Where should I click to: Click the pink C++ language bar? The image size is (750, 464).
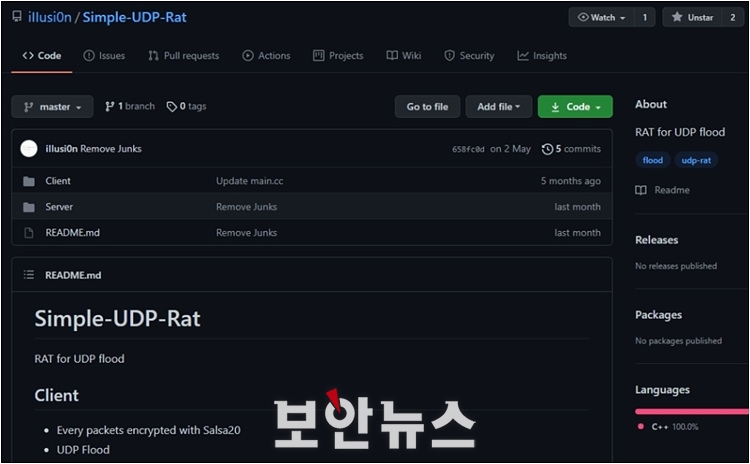click(692, 411)
